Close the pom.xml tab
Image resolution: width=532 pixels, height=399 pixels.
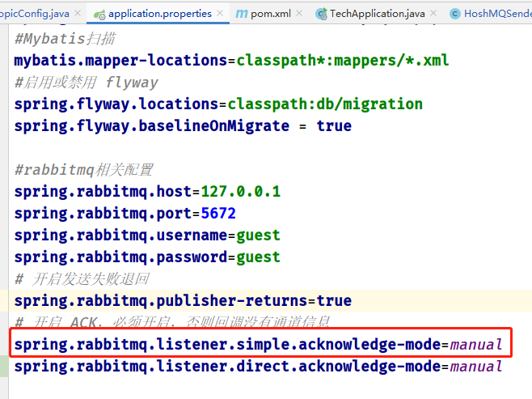[299, 13]
